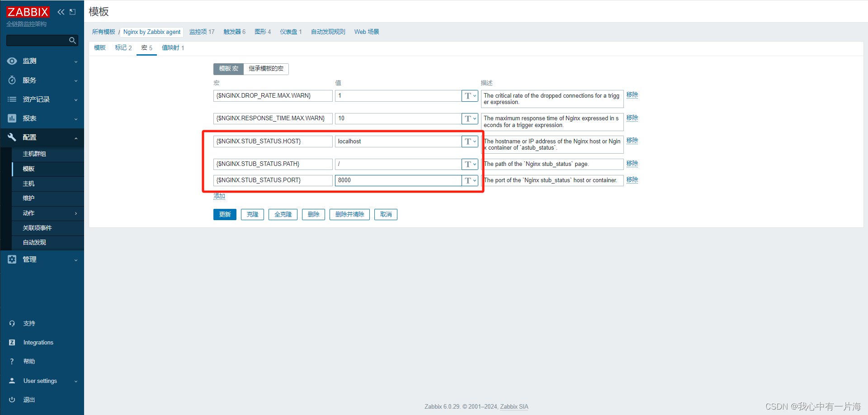Click the reports bar chart icon
Screen dimensions: 868x415
[x=12, y=118]
